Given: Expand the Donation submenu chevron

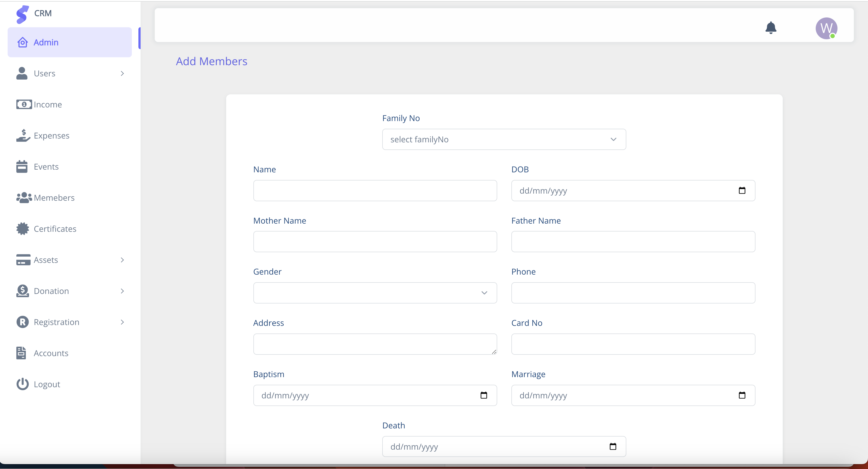Looking at the screenshot, I should click(x=122, y=291).
